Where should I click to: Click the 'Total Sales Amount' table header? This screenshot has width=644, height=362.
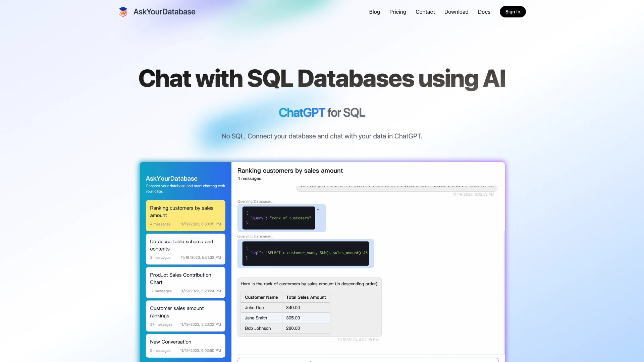306,297
